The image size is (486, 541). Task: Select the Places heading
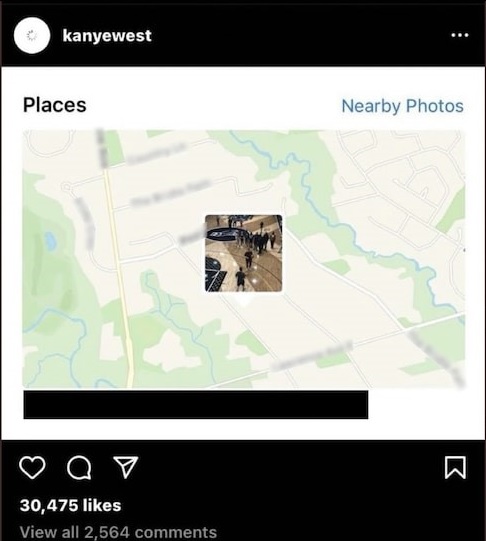[x=54, y=105]
